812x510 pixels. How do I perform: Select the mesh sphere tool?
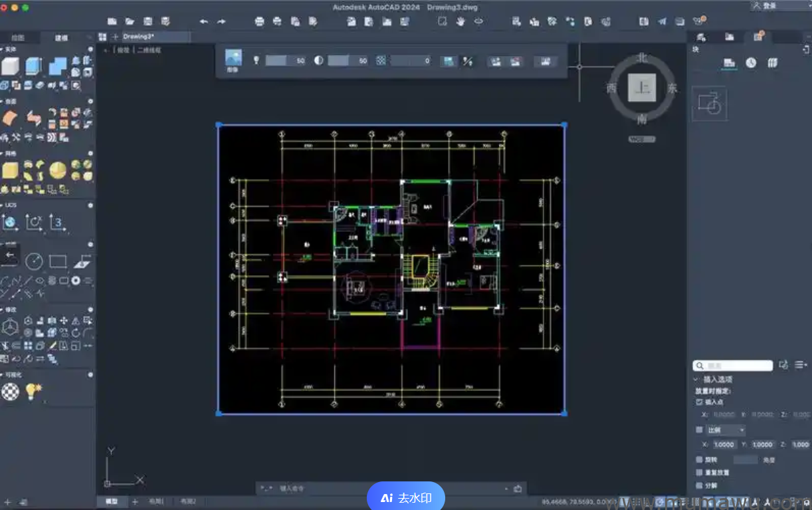tap(58, 170)
